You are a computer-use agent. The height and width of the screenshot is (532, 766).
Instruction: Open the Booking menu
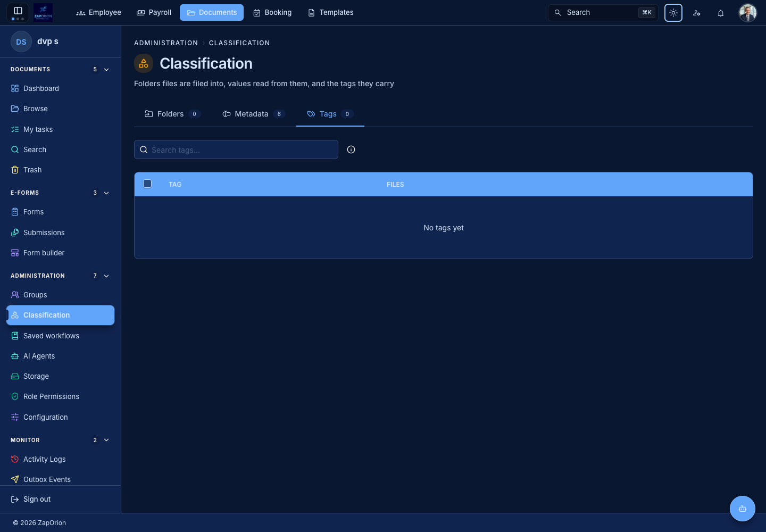click(x=272, y=12)
